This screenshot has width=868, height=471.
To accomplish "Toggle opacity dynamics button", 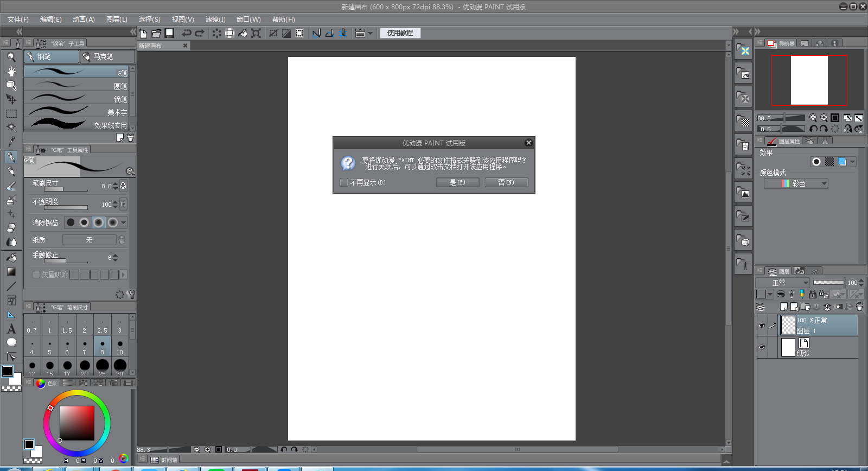I will click(123, 205).
